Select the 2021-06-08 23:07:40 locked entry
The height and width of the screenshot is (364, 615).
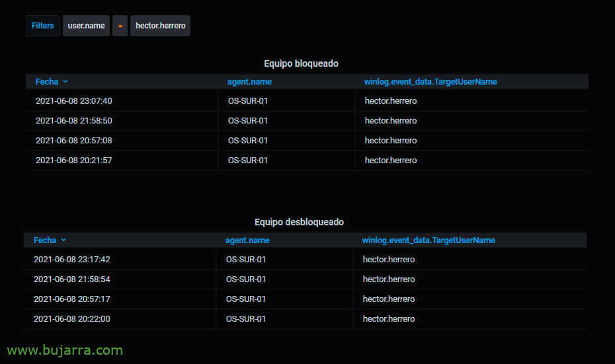point(74,101)
